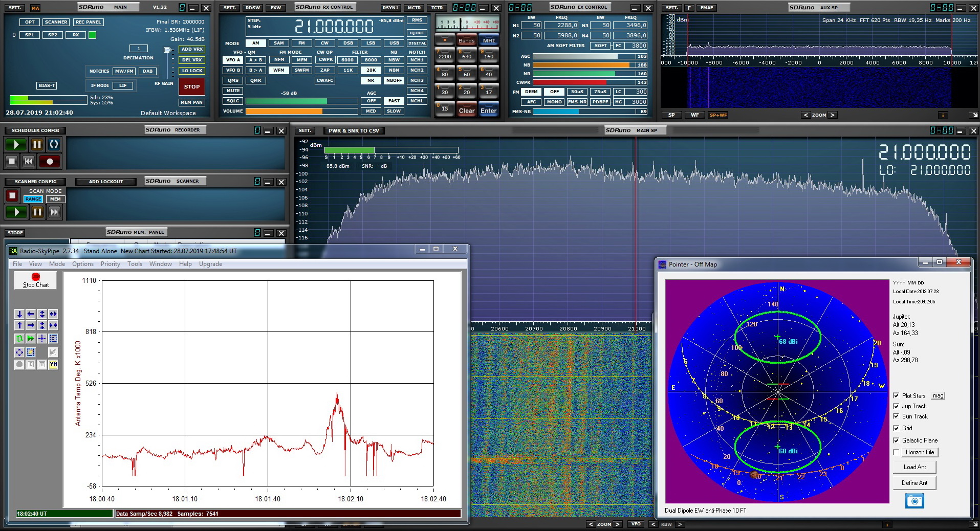Stop the SDRuno Recorder

12,162
